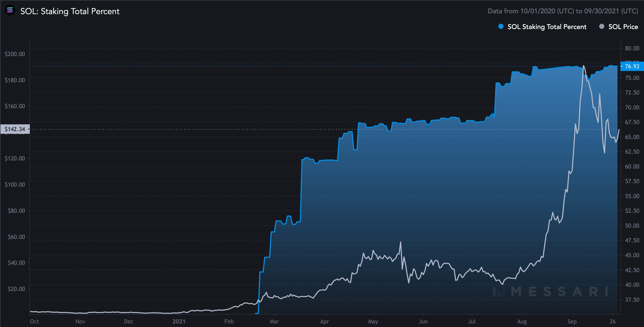Viewport: 644px width, 327px height.
Task: Click the SOL: Staking Total Percent title
Action: click(x=70, y=11)
